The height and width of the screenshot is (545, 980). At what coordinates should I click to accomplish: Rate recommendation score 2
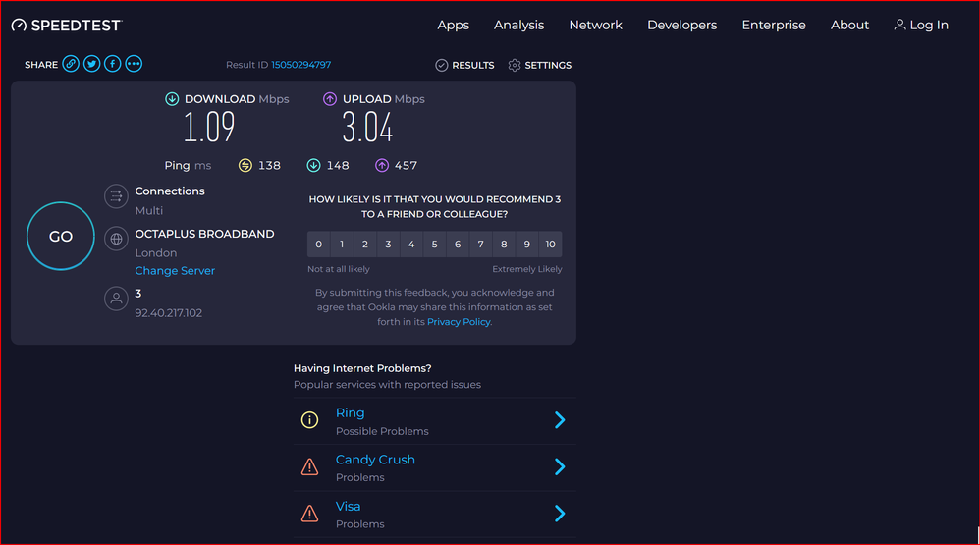coord(365,245)
